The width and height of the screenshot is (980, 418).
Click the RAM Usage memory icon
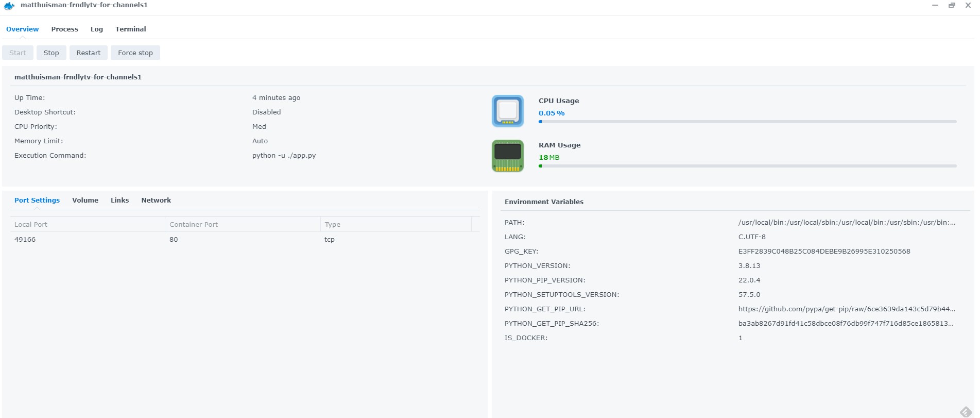(x=507, y=156)
